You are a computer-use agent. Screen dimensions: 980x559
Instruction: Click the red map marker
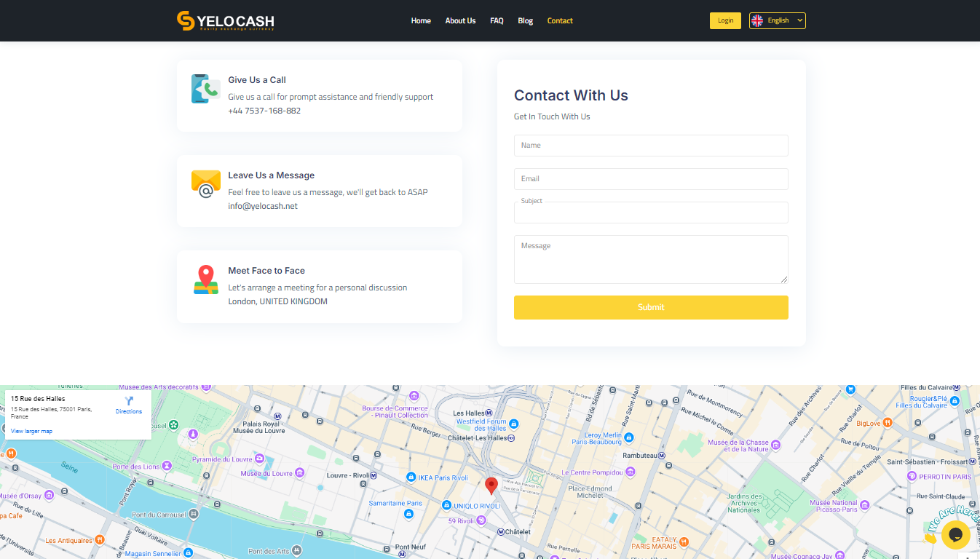(491, 485)
